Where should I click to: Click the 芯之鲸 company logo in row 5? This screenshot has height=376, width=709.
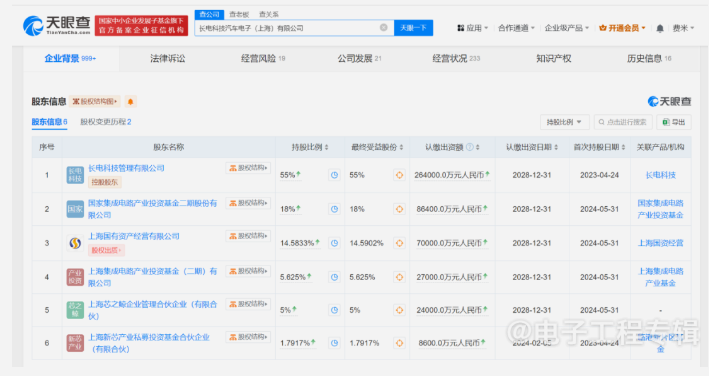(75, 310)
